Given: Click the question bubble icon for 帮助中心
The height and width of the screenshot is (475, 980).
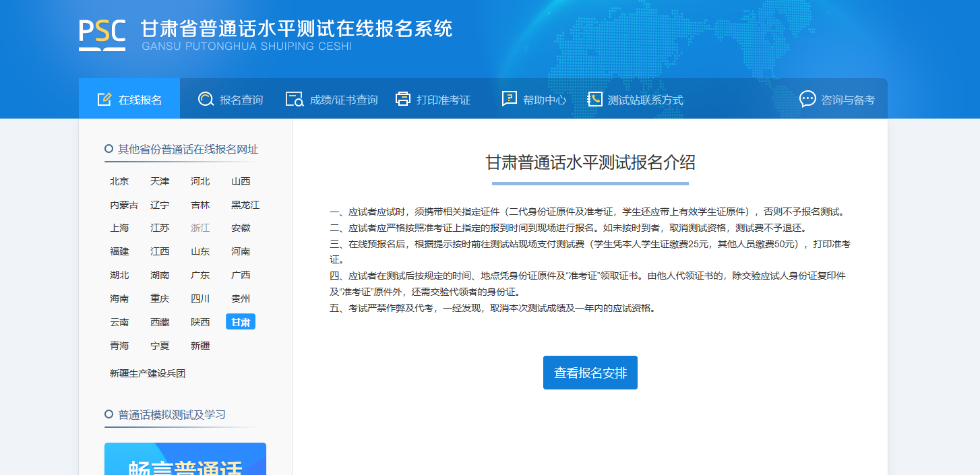Looking at the screenshot, I should [x=509, y=99].
